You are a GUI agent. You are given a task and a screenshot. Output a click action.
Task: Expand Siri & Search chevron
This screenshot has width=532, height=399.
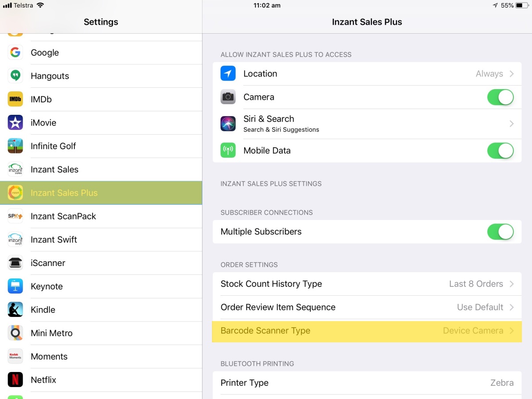pyautogui.click(x=512, y=124)
